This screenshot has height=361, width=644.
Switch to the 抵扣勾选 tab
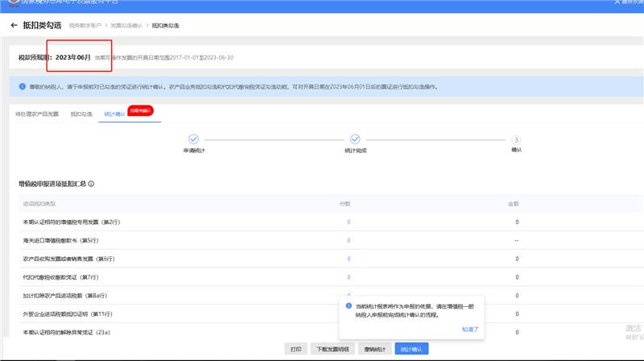click(81, 114)
